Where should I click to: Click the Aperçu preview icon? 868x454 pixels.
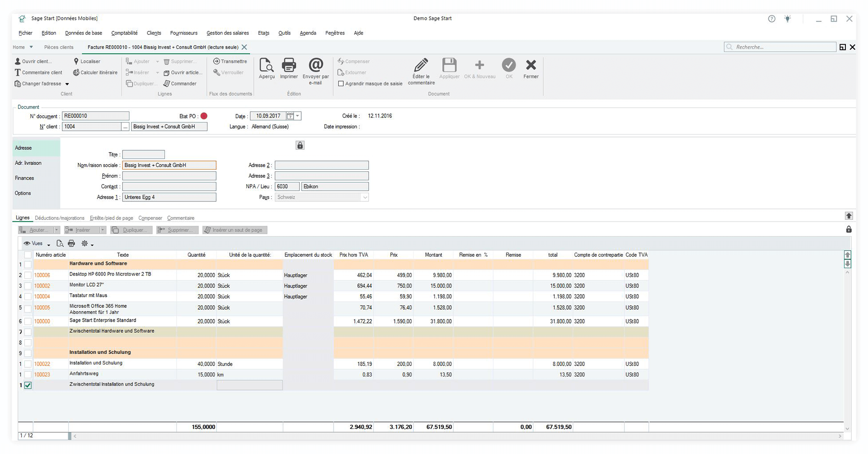click(x=266, y=65)
